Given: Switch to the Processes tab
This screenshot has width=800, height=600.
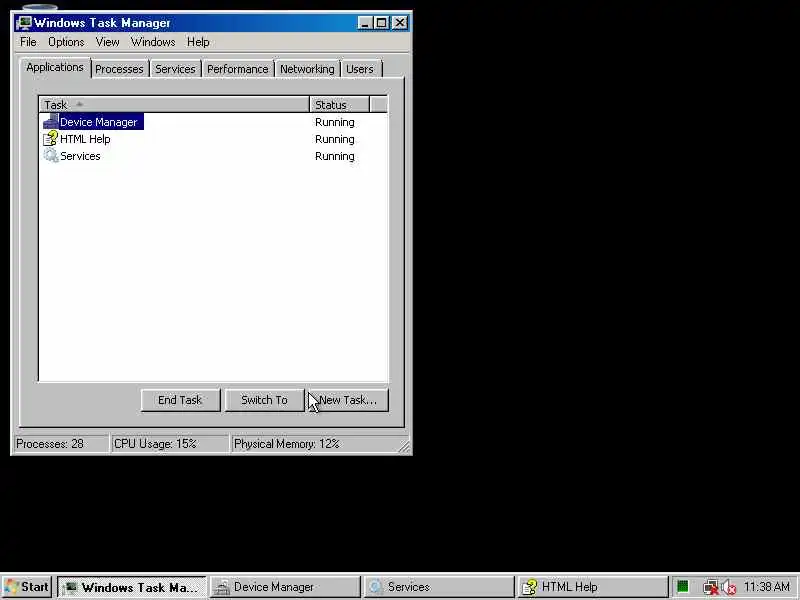Looking at the screenshot, I should pyautogui.click(x=119, y=69).
